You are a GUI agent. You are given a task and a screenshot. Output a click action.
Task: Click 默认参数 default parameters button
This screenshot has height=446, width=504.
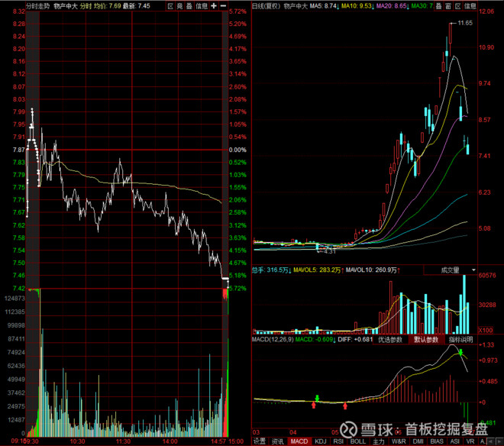pyautogui.click(x=426, y=340)
